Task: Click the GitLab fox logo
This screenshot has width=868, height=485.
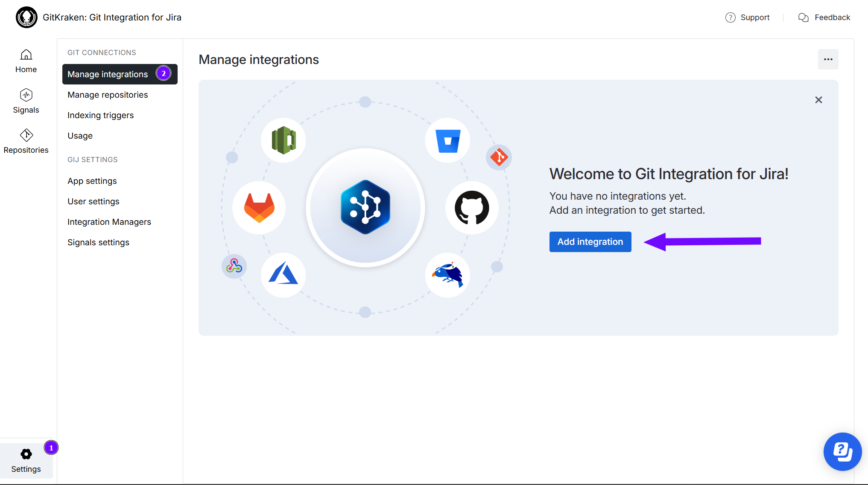Action: [x=259, y=208]
